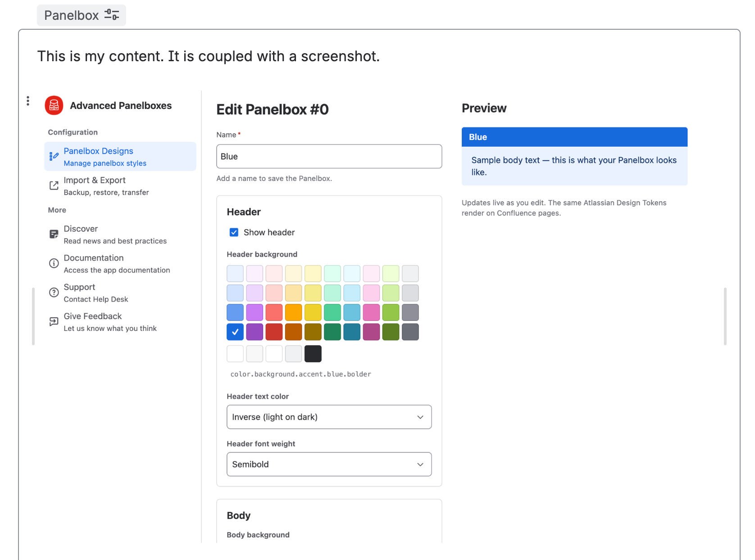
Task: Click the vertical scrollbar right of the Preview column
Action: point(725,316)
